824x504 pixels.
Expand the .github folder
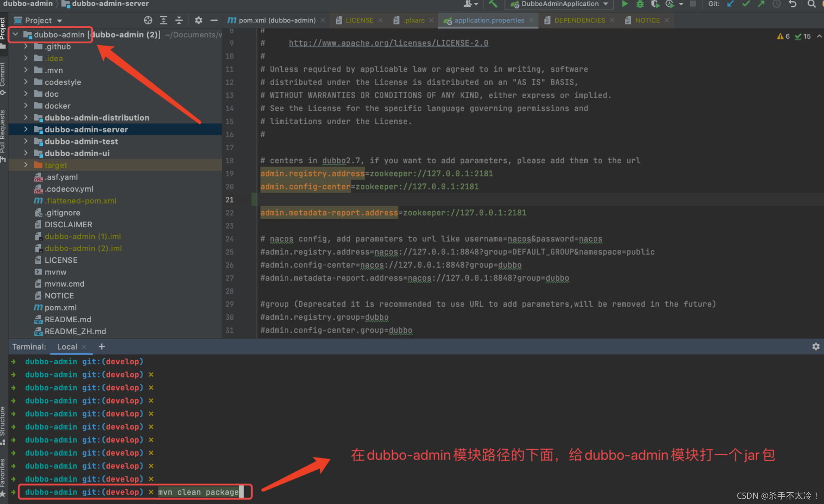(26, 46)
